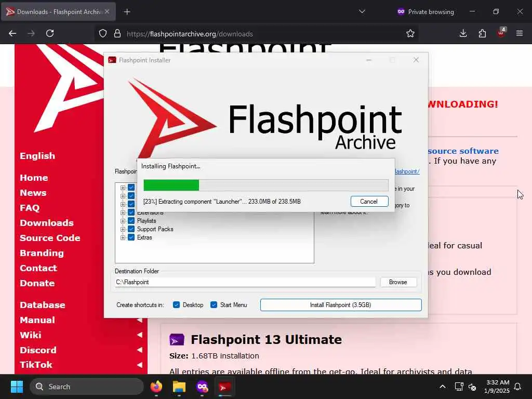Image resolution: width=532 pixels, height=399 pixels.
Task: Open the Database sidebar link
Action: (x=43, y=305)
